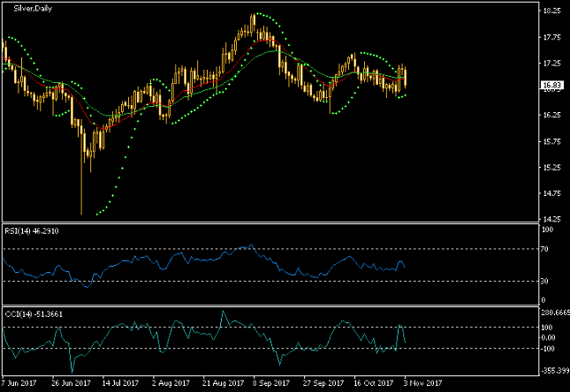This screenshot has height=392, width=570.
Task: Click the 8 Sep 2017 date label
Action: click(271, 383)
